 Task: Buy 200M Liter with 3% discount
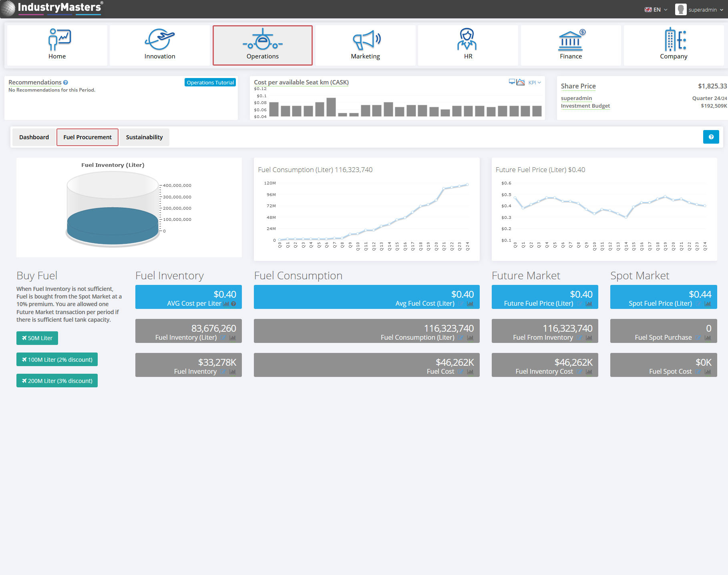coord(57,381)
